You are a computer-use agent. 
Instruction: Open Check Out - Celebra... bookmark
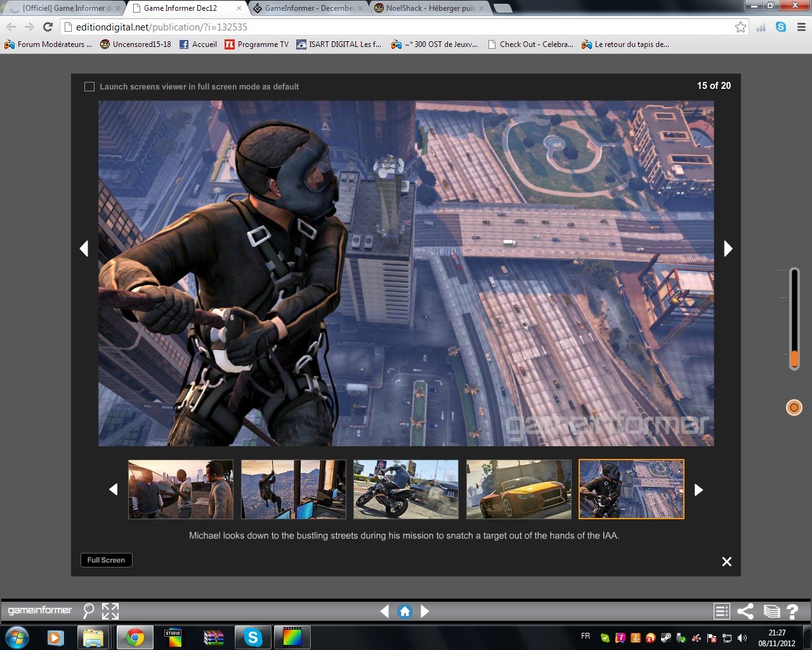530,44
